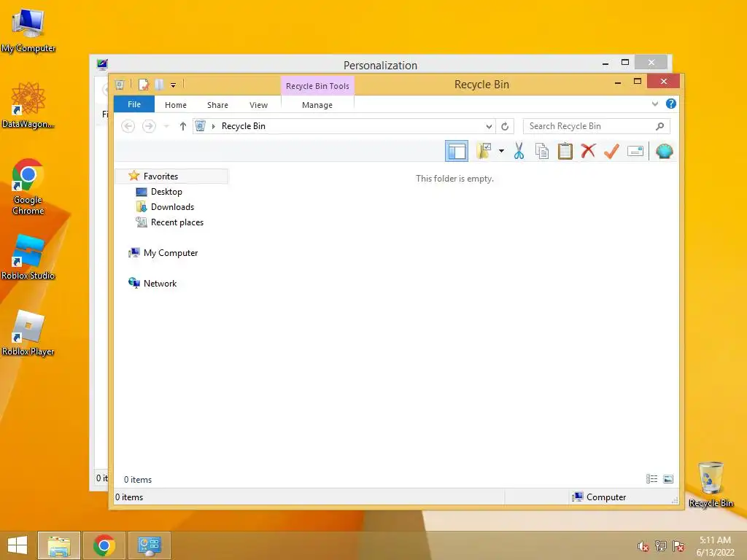Click the Properties quick access icon
This screenshot has width=747, height=560.
pos(144,85)
